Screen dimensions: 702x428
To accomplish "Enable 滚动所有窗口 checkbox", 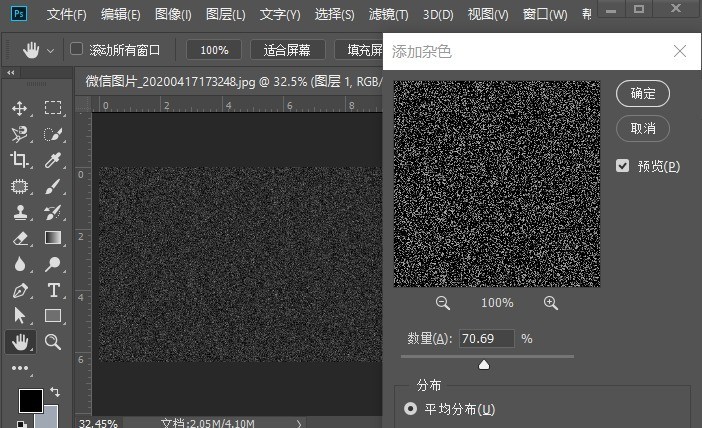I will point(77,49).
